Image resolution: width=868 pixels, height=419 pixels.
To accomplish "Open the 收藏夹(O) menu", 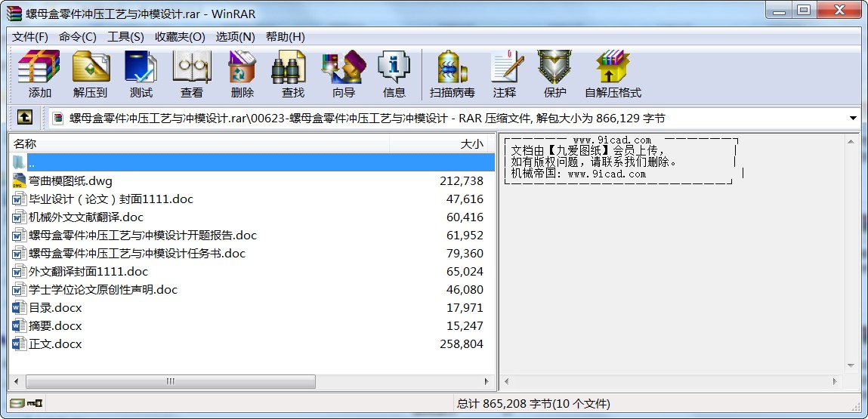I will point(180,36).
